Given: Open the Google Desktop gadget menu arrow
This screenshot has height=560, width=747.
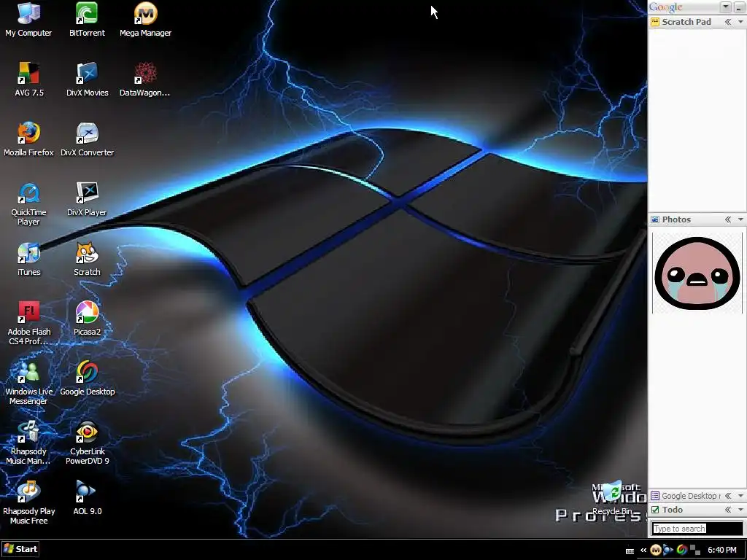Looking at the screenshot, I should (740, 496).
